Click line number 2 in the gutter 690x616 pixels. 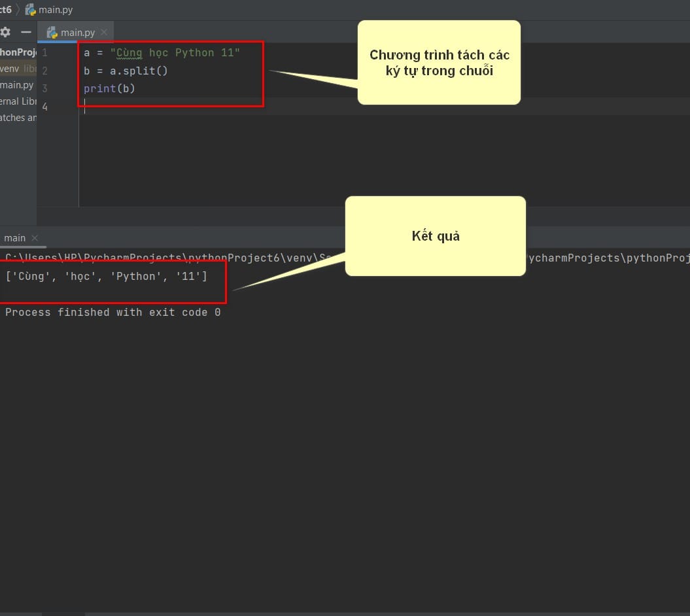pos(45,71)
